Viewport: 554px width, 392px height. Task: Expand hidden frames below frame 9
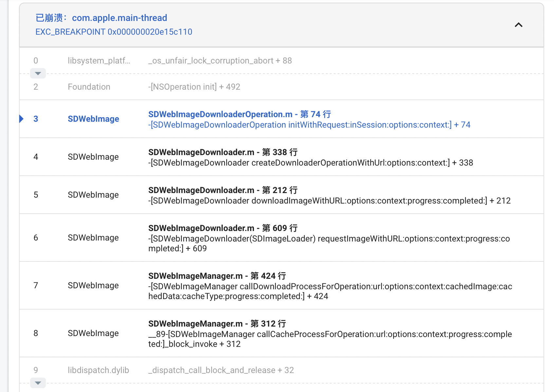click(38, 383)
